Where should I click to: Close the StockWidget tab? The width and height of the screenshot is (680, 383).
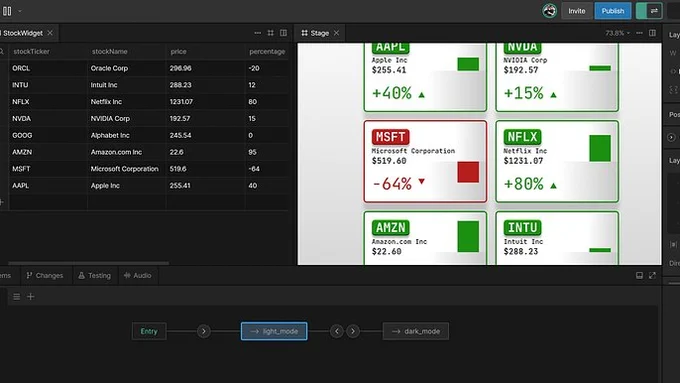(x=50, y=33)
